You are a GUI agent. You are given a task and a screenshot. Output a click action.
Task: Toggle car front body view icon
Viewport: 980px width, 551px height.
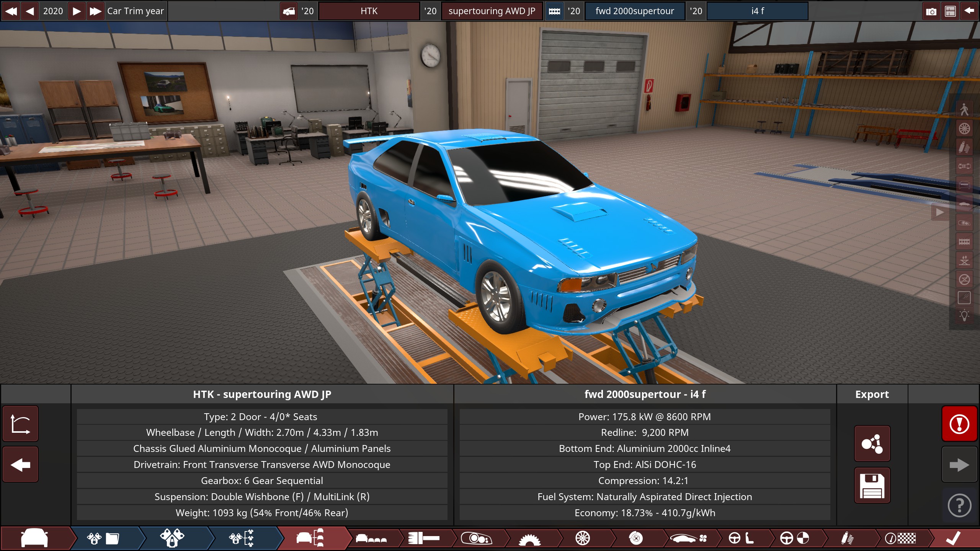964,185
